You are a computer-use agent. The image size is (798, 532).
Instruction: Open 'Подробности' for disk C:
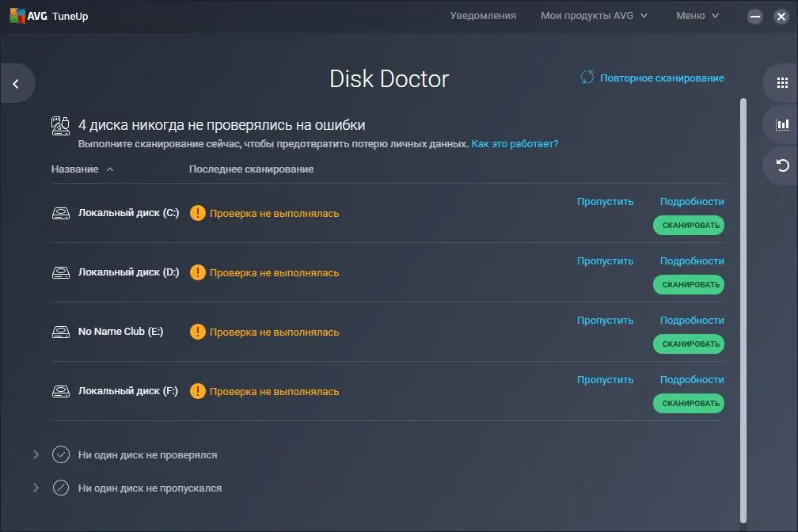[x=692, y=202]
